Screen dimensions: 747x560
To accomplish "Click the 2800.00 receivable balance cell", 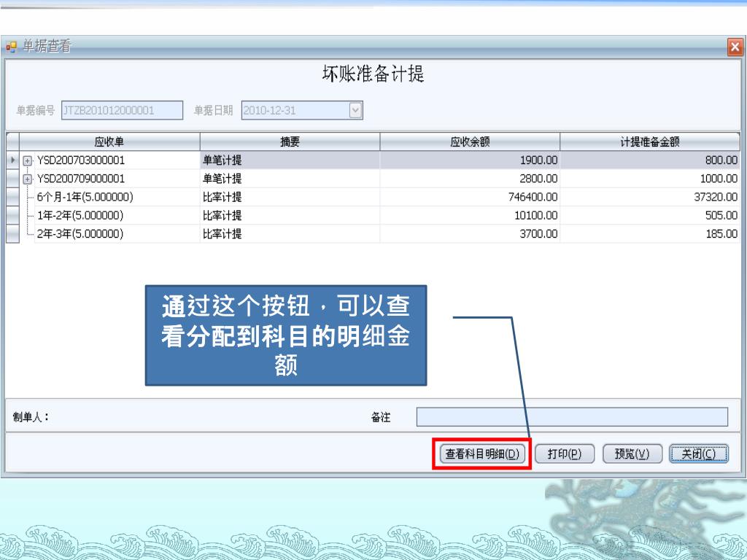I will (470, 179).
